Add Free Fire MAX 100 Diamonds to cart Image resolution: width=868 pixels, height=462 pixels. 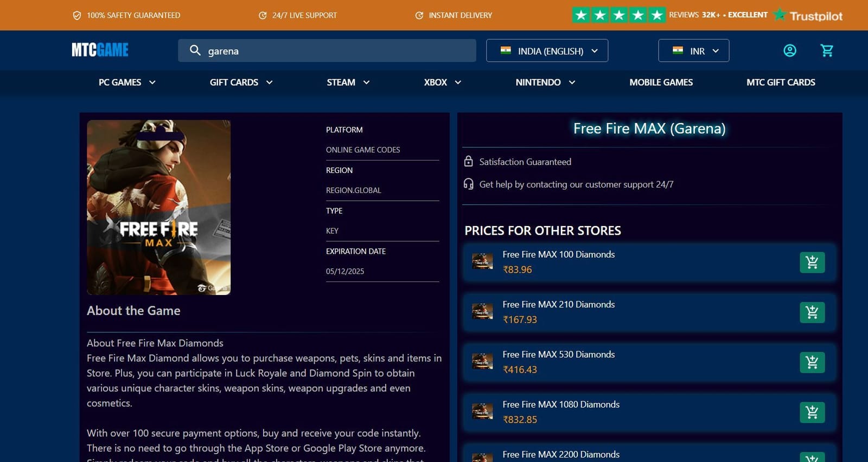812,262
